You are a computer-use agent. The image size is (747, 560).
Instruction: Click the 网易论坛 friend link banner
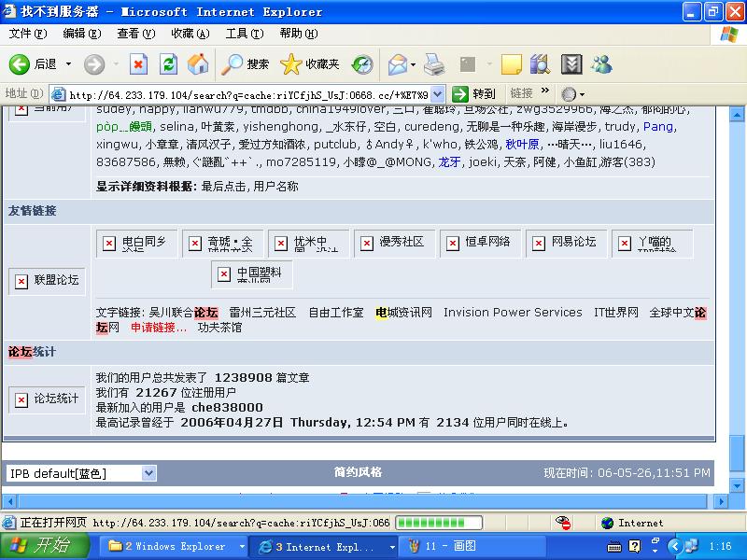[x=566, y=243]
